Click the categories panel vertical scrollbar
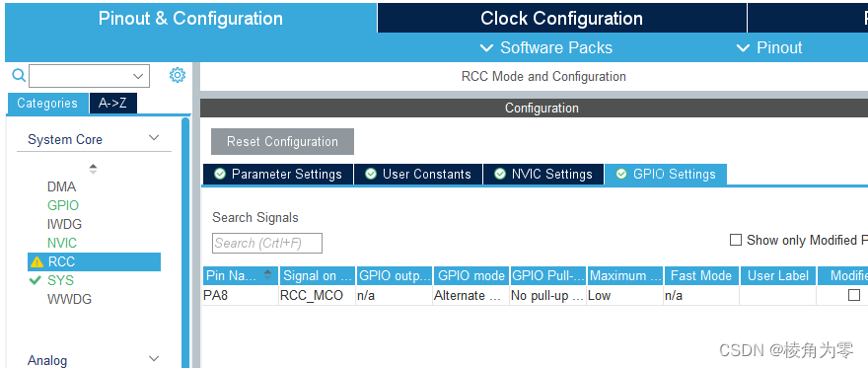This screenshot has width=868, height=368. 185,243
